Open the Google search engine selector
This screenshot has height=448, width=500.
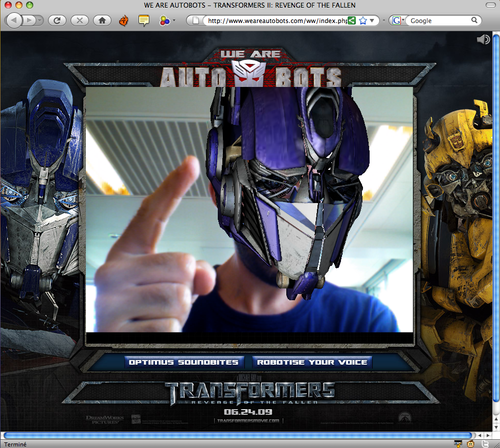398,21
